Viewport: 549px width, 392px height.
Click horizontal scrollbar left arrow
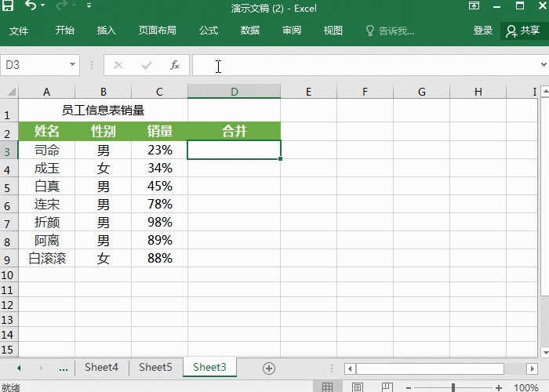tap(350, 368)
